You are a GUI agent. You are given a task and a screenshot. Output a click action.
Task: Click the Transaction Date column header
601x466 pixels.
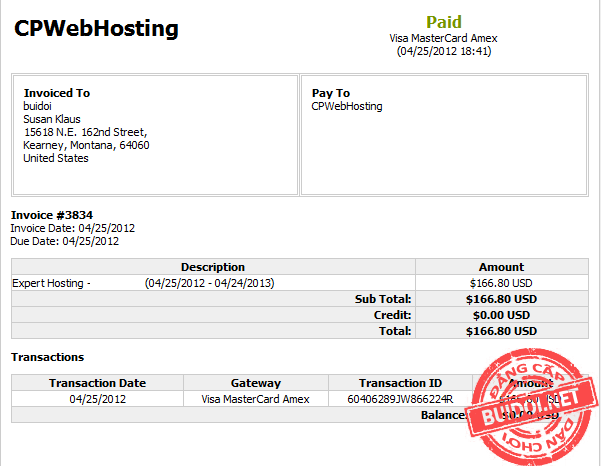97,383
